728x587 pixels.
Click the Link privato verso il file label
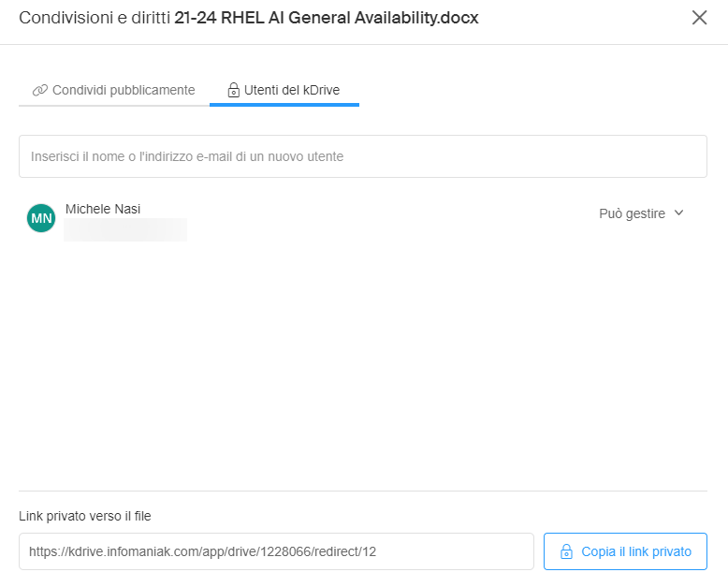tap(85, 516)
